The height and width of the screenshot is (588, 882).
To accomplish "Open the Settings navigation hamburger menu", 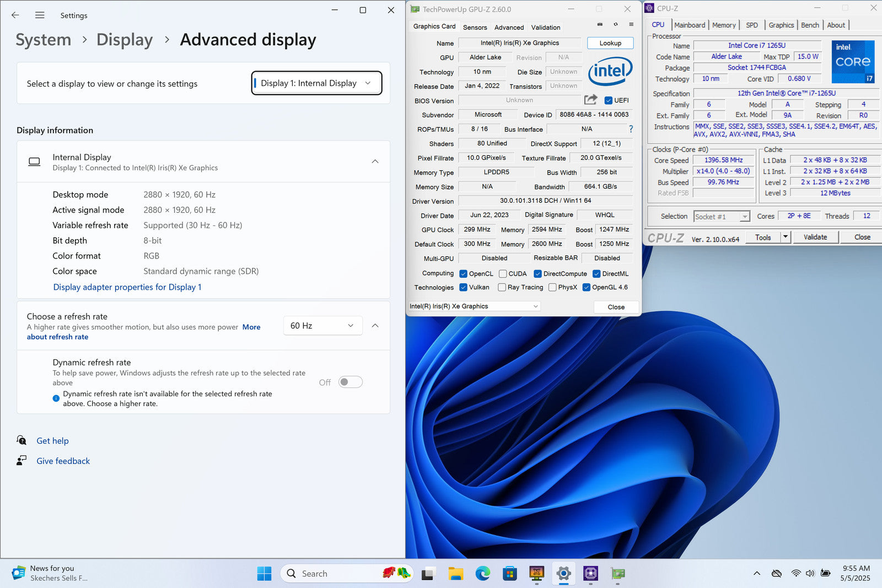I will pyautogui.click(x=40, y=15).
